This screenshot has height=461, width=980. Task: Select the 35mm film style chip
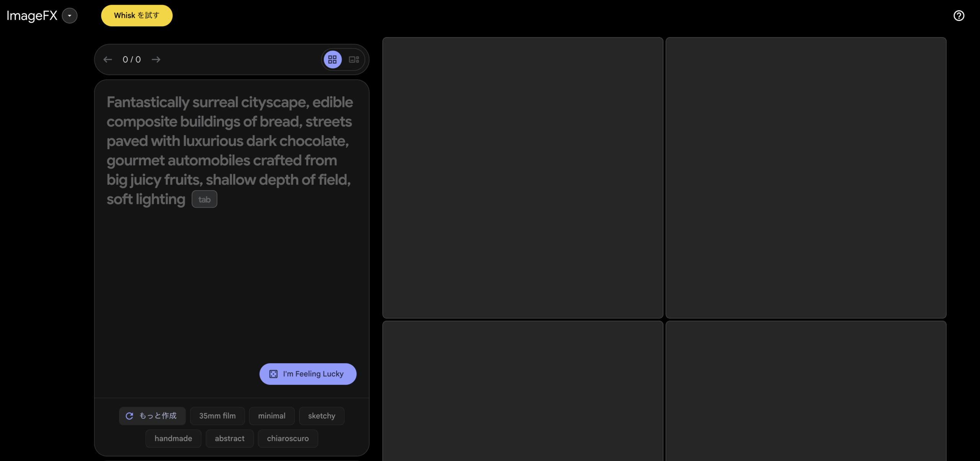[x=217, y=416]
